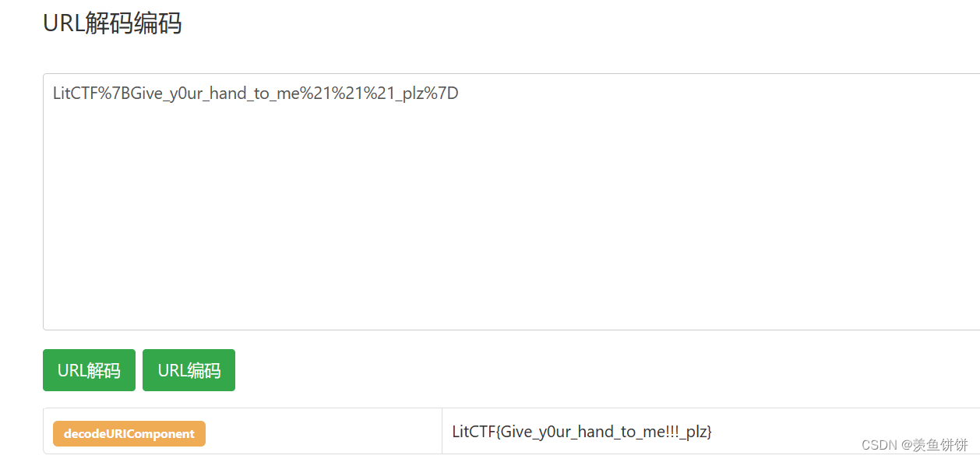This screenshot has width=980, height=459.
Task: Trigger URL encoding via right green button
Action: point(189,369)
